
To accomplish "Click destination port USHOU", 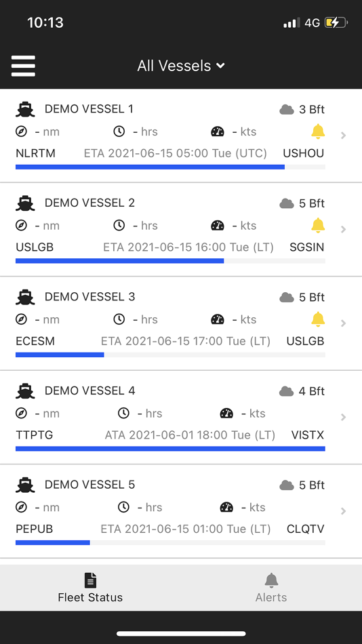I will coord(304,154).
